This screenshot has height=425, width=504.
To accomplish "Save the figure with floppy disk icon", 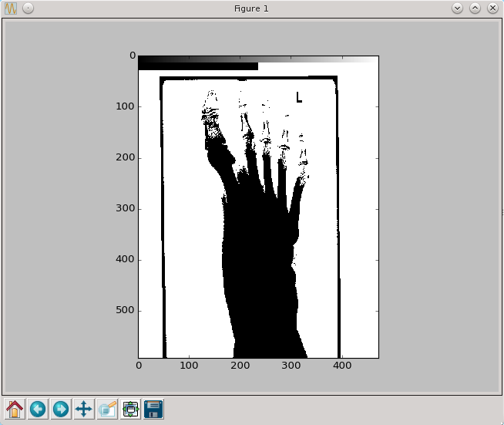I will pos(153,409).
